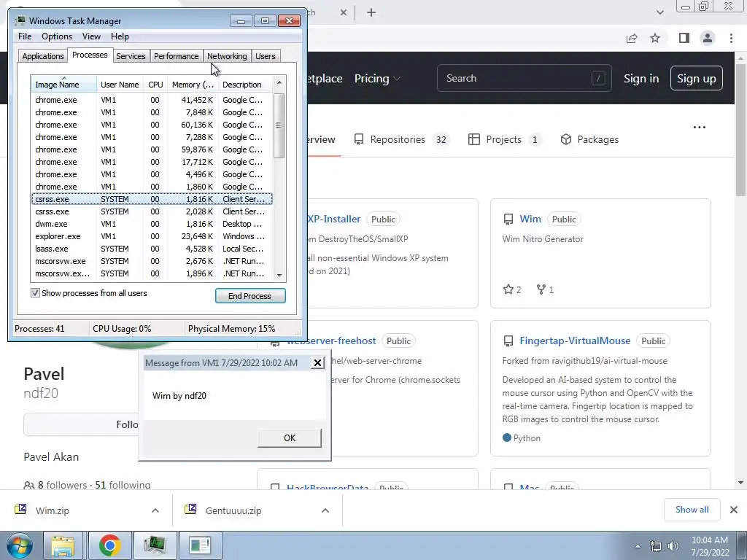Image resolution: width=747 pixels, height=560 pixels.
Task: Expand the Gentuuuu.zip download options
Action: (x=325, y=510)
